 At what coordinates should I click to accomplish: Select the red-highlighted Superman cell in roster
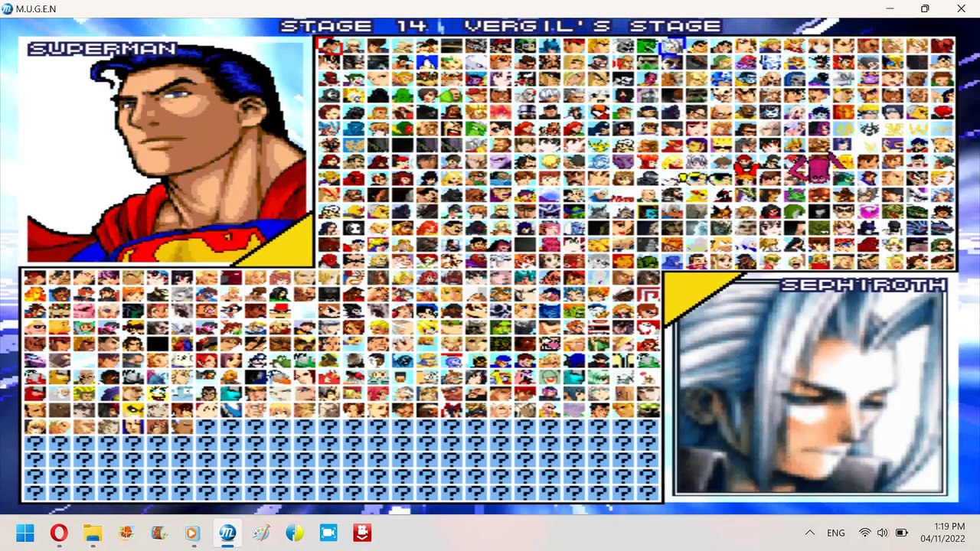pyautogui.click(x=329, y=46)
